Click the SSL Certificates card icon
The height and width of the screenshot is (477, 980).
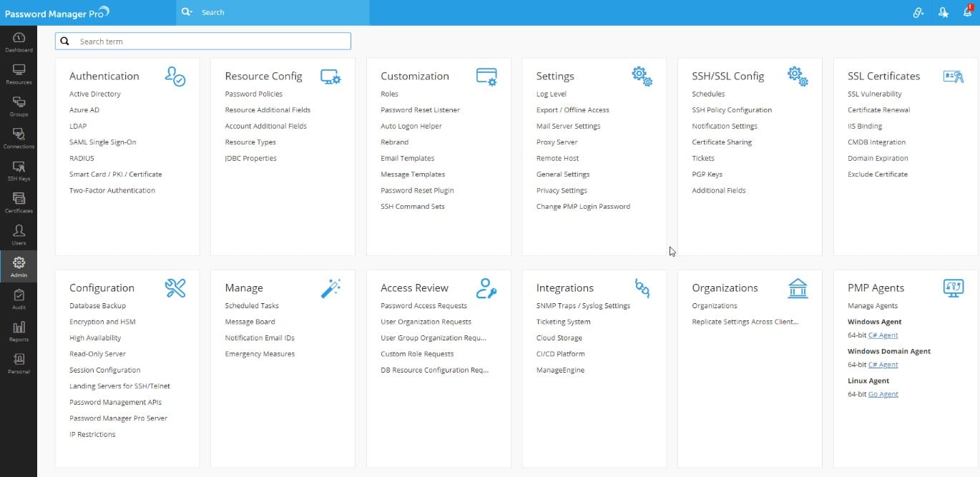[x=954, y=77]
